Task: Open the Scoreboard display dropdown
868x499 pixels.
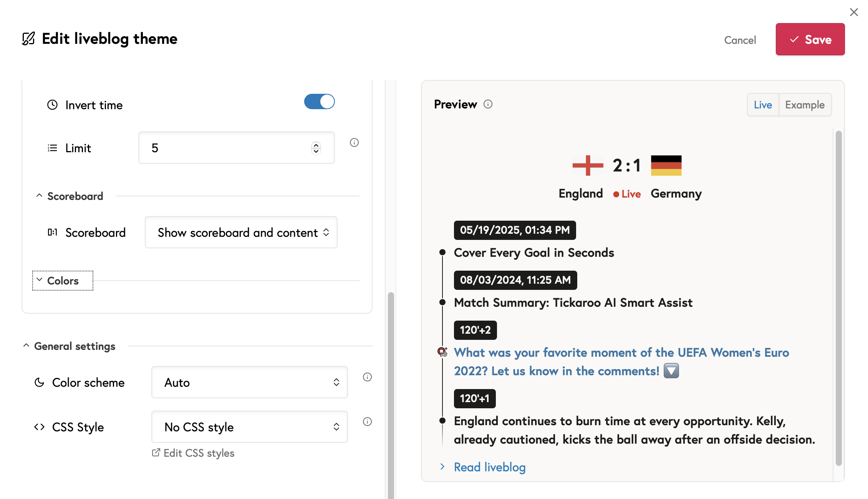Action: (241, 232)
